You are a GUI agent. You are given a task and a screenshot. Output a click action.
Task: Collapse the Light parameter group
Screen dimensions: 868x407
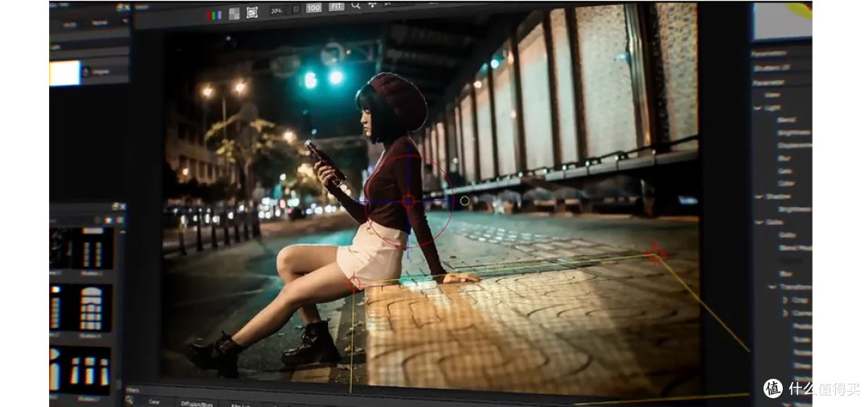pos(757,107)
